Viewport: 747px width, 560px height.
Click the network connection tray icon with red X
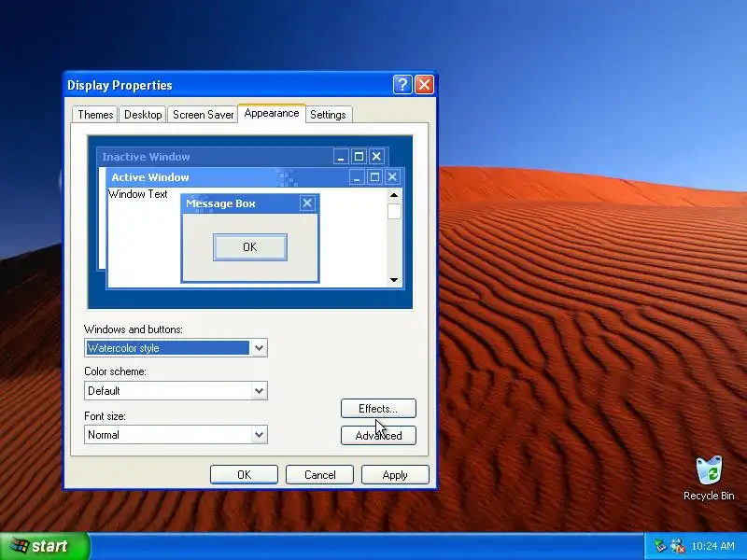(678, 546)
